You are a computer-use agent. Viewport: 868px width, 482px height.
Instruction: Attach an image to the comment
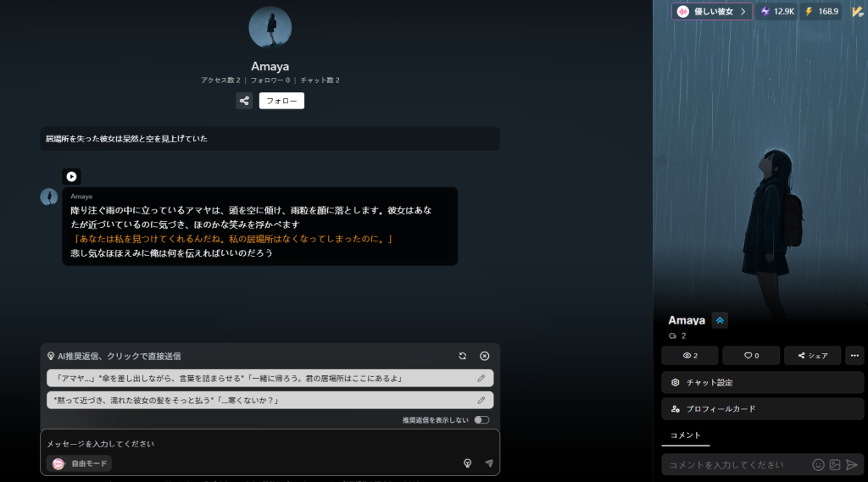coord(835,464)
